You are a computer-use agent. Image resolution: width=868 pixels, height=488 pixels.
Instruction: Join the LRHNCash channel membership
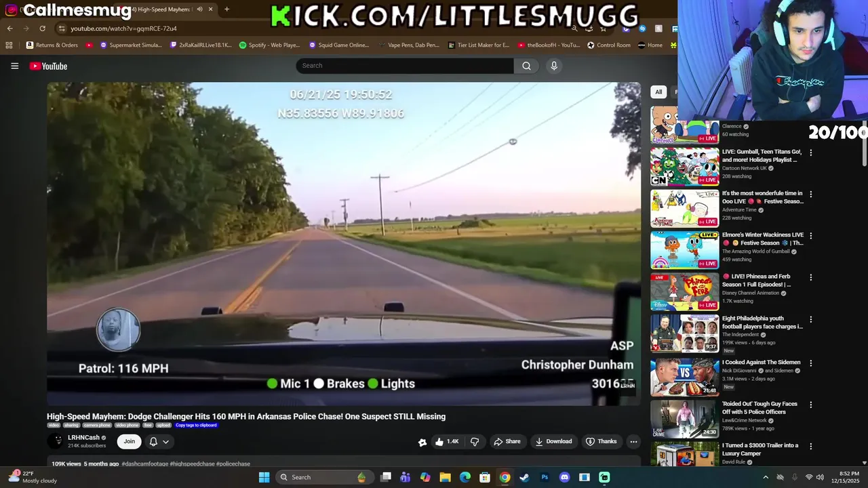[x=129, y=441]
